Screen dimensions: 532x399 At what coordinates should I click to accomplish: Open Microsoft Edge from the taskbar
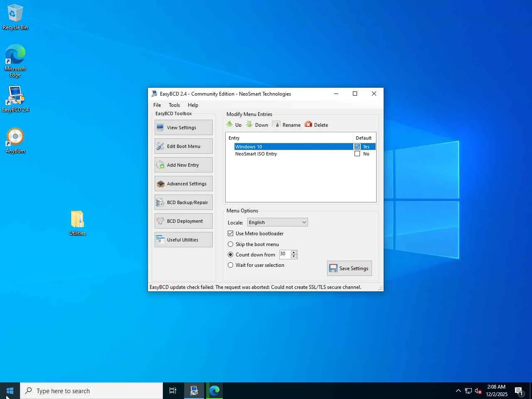pos(214,391)
